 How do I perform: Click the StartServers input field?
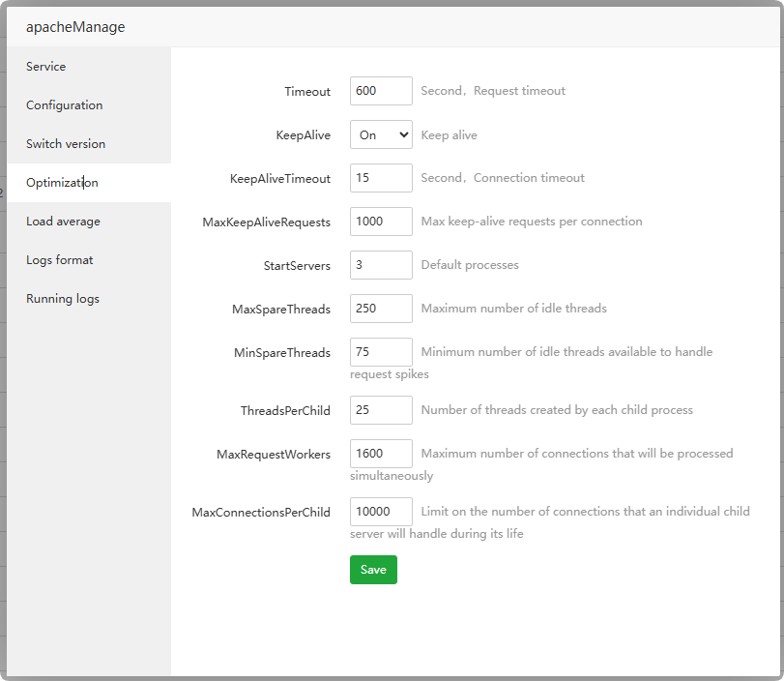[381, 265]
